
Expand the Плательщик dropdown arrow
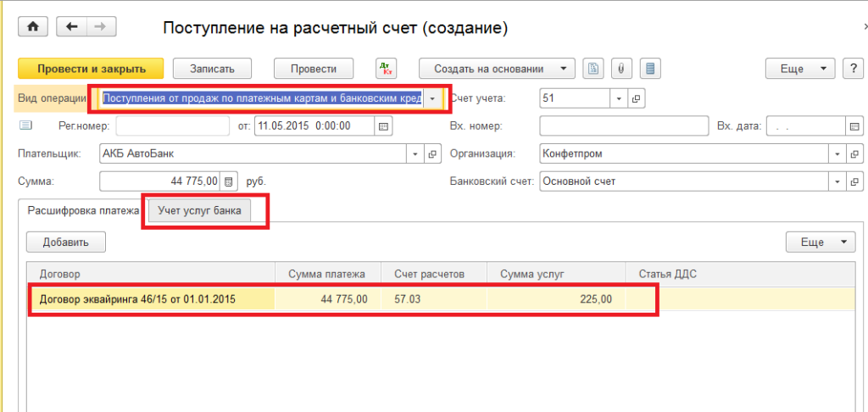(415, 154)
